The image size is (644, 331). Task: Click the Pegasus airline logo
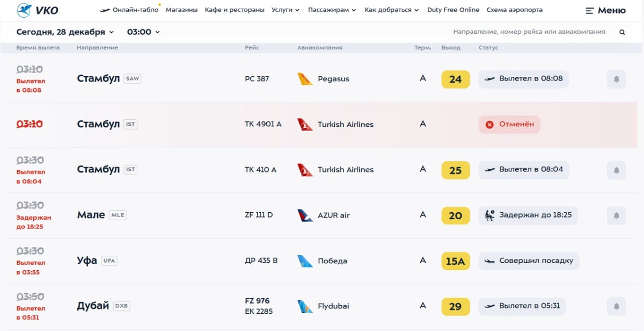305,79
